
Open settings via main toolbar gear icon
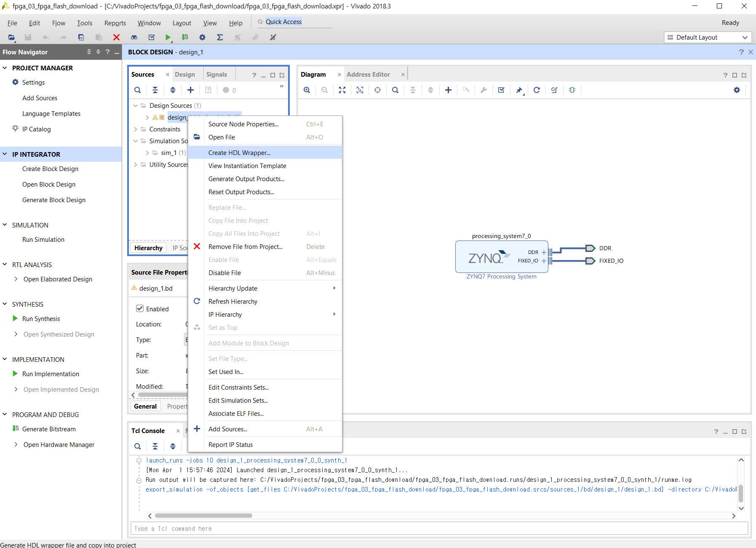[203, 37]
